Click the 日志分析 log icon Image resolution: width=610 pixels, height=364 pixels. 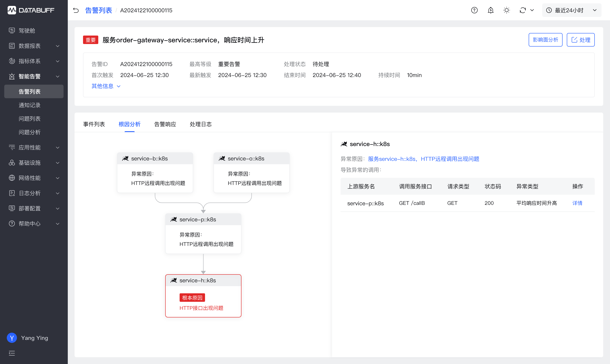click(x=12, y=193)
